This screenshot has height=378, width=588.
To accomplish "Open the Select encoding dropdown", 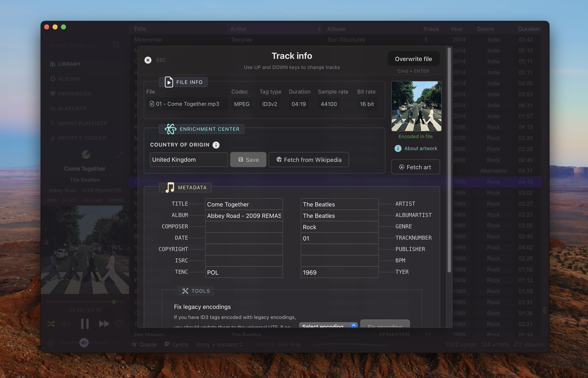I will (x=328, y=325).
